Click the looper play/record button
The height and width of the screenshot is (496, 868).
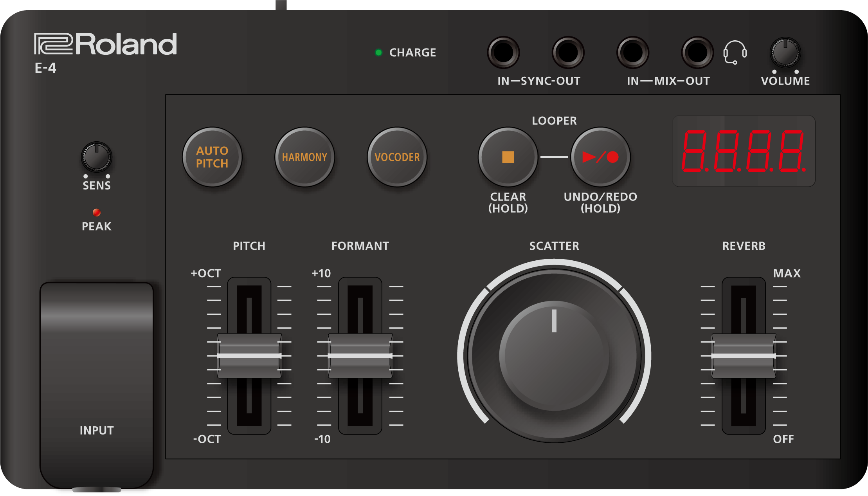tap(600, 157)
